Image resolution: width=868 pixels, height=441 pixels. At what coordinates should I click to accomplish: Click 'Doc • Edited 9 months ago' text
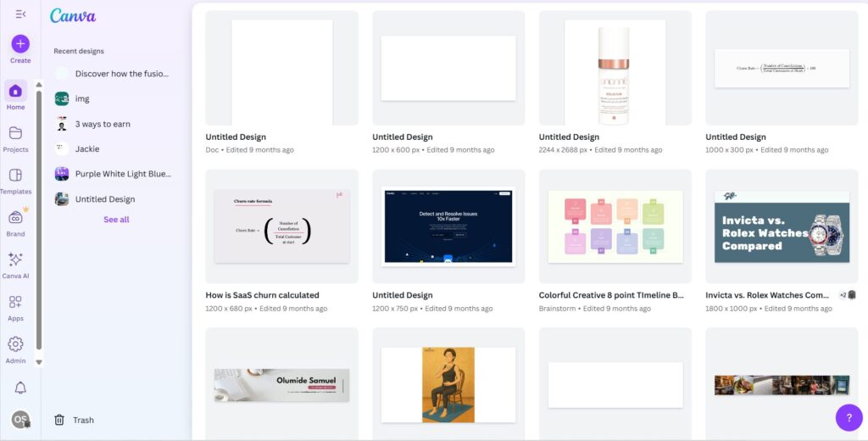click(x=250, y=150)
